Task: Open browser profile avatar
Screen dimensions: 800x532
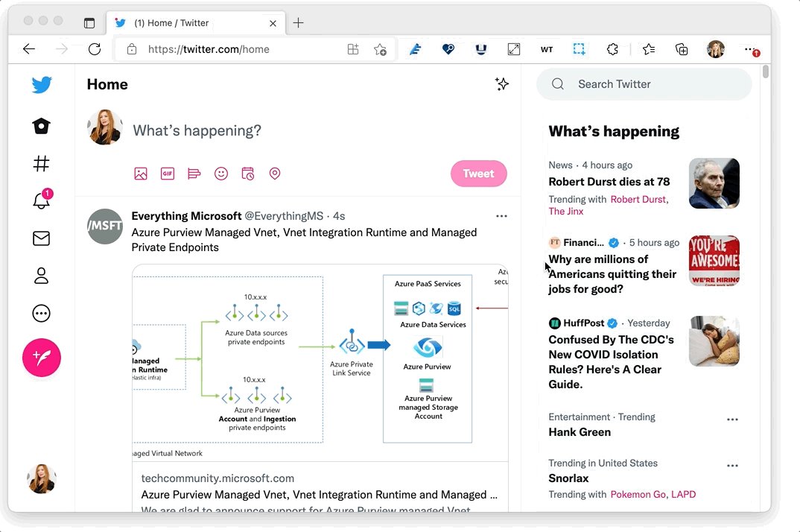Action: coord(716,49)
